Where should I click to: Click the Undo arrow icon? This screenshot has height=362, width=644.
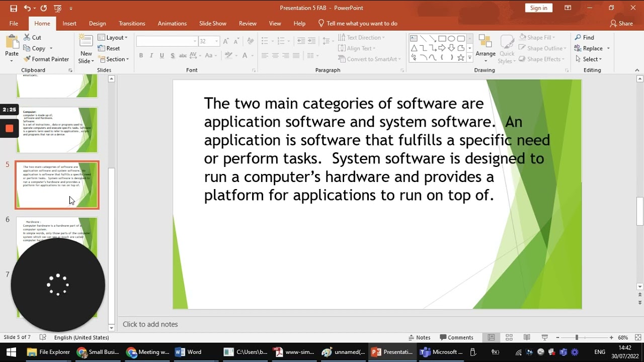[x=27, y=8]
